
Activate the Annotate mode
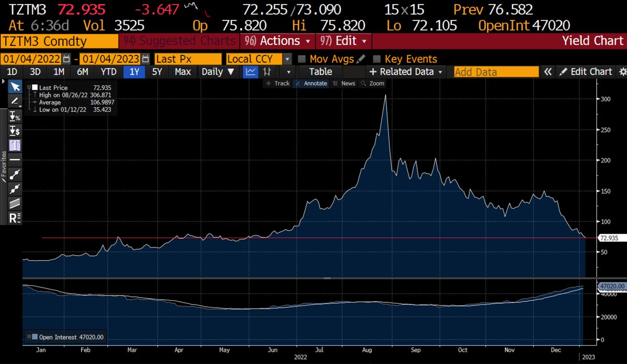(311, 84)
